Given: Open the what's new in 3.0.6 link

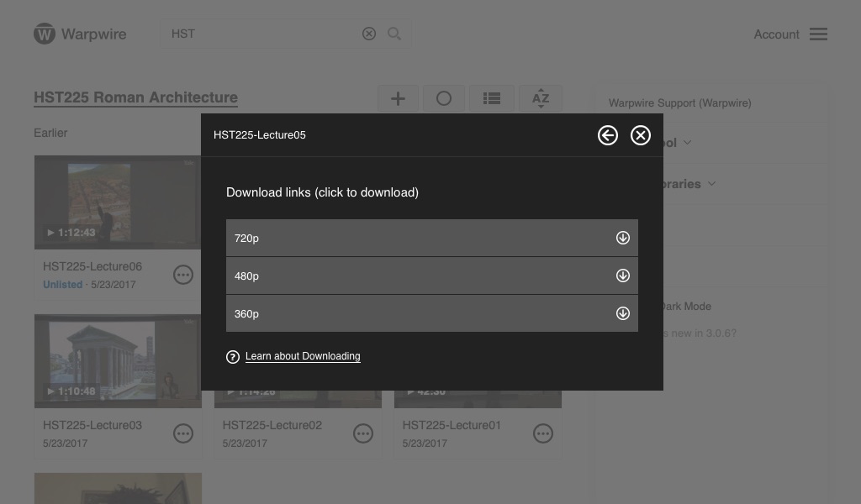Looking at the screenshot, I should (x=700, y=333).
